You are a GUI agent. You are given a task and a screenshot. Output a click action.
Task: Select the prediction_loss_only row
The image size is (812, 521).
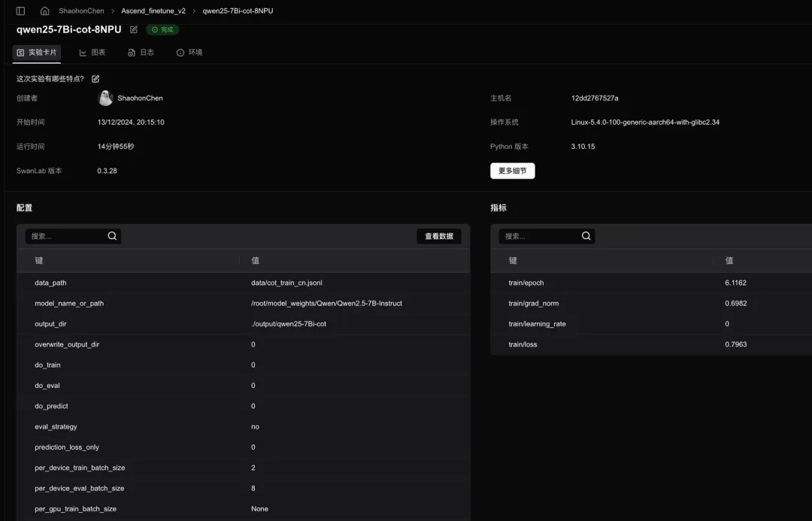pos(244,447)
